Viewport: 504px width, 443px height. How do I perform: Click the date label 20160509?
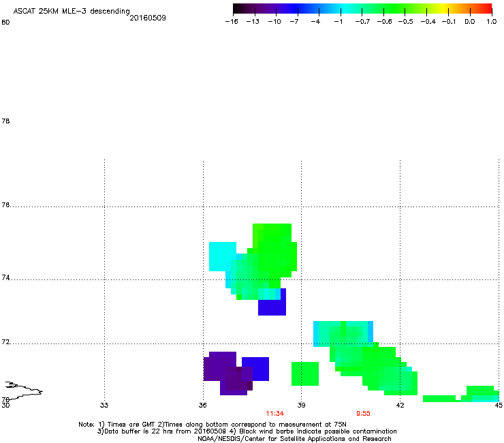[x=148, y=18]
